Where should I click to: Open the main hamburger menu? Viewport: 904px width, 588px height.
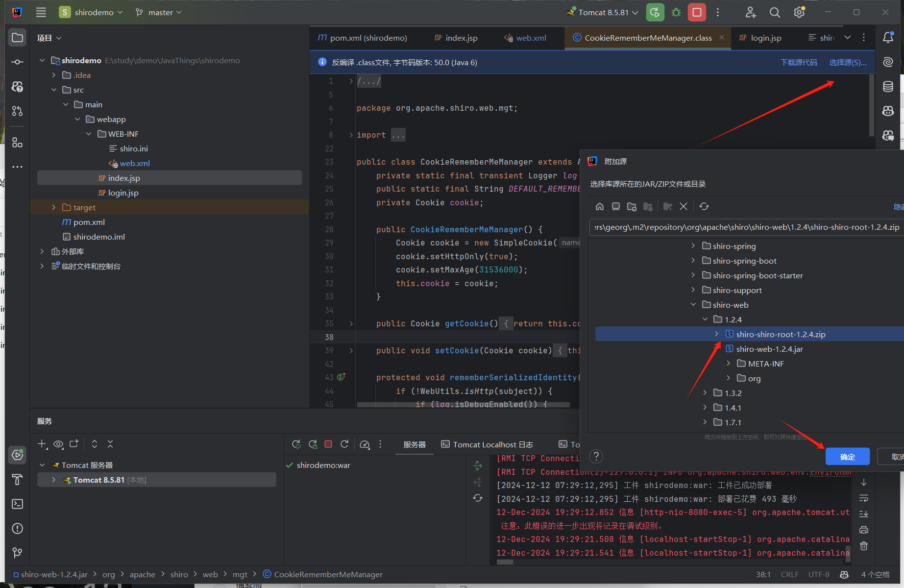click(41, 12)
